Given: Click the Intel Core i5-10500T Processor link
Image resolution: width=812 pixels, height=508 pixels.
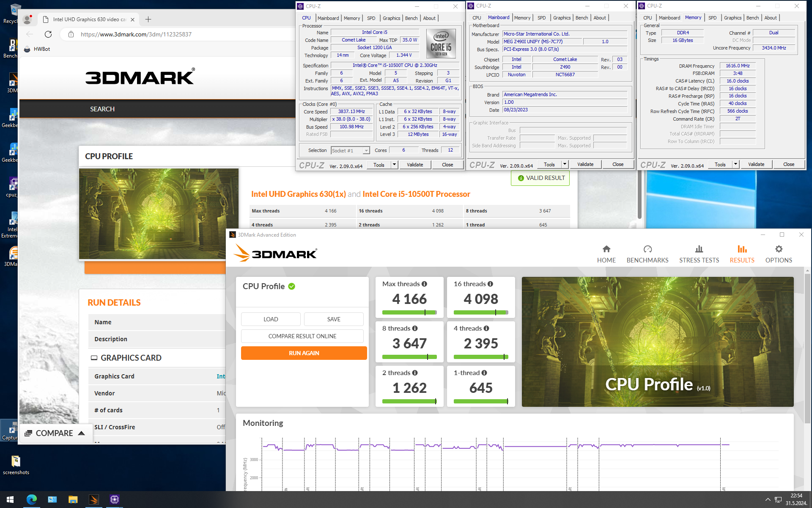Looking at the screenshot, I should [416, 194].
